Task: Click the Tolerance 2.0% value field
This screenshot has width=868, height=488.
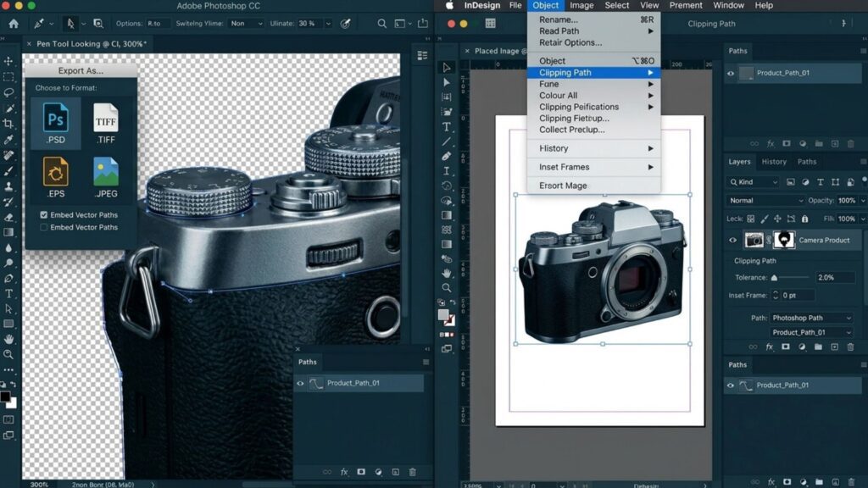Action: tap(835, 278)
